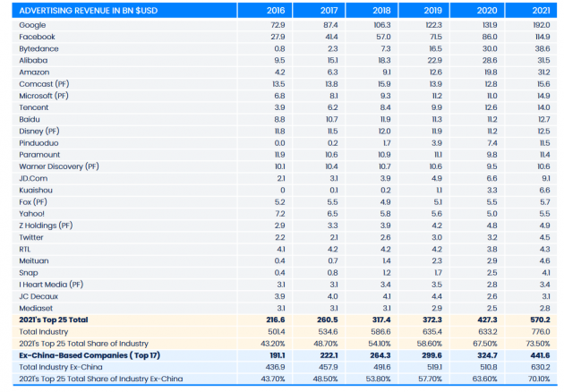
Task: Click share of industry 2016 value 43.20%
Action: tap(273, 344)
